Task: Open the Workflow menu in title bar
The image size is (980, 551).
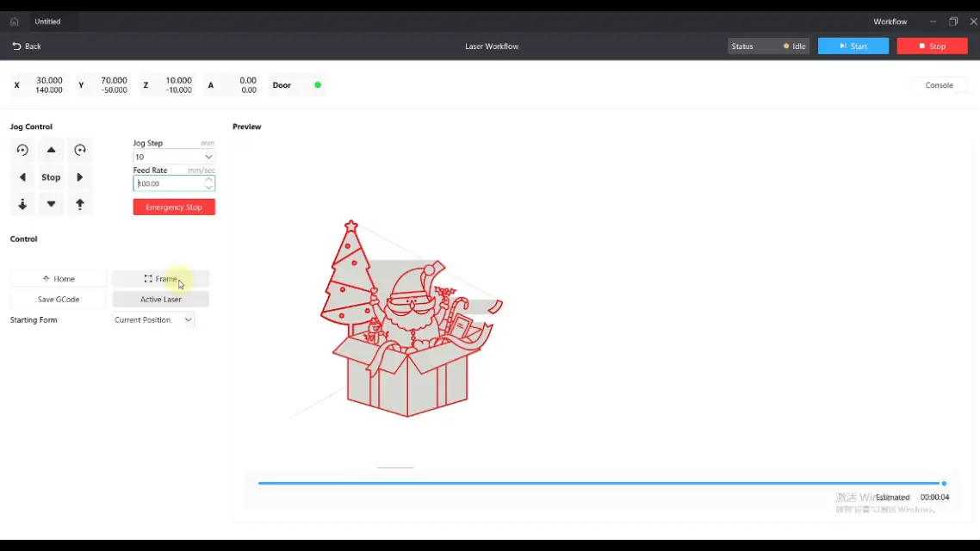Action: pyautogui.click(x=890, y=22)
